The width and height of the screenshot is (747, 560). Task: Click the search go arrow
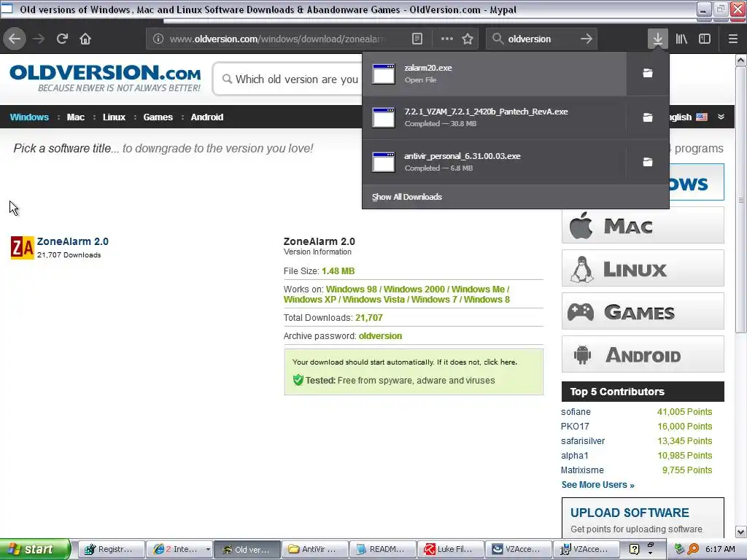(x=587, y=39)
